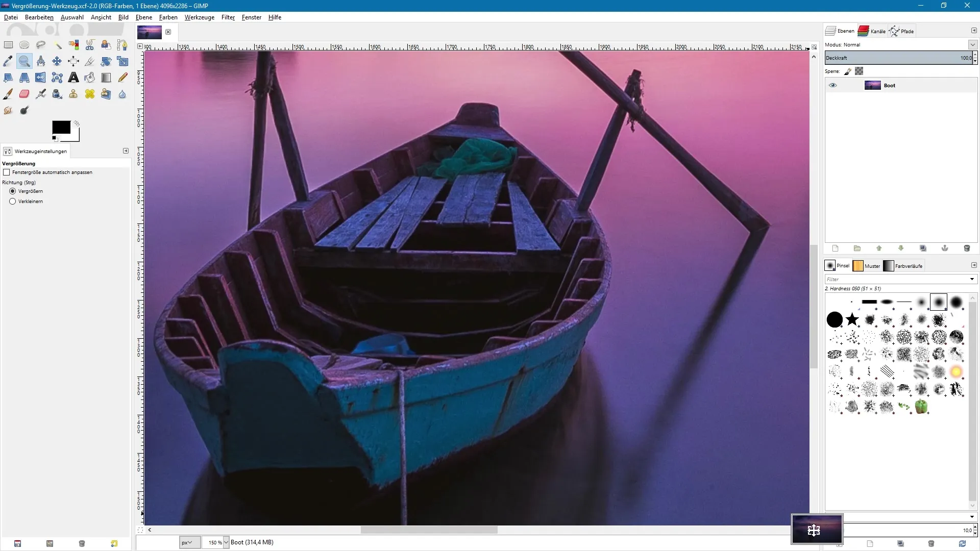Viewport: 980px width, 551px height.
Task: Open the Filter menu
Action: pyautogui.click(x=228, y=17)
